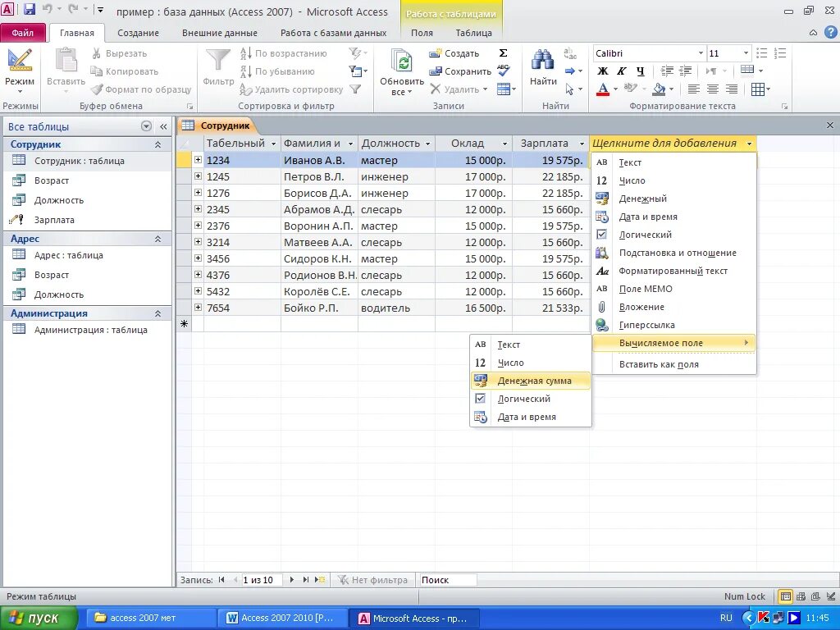Click the Поиск search field

click(447, 580)
